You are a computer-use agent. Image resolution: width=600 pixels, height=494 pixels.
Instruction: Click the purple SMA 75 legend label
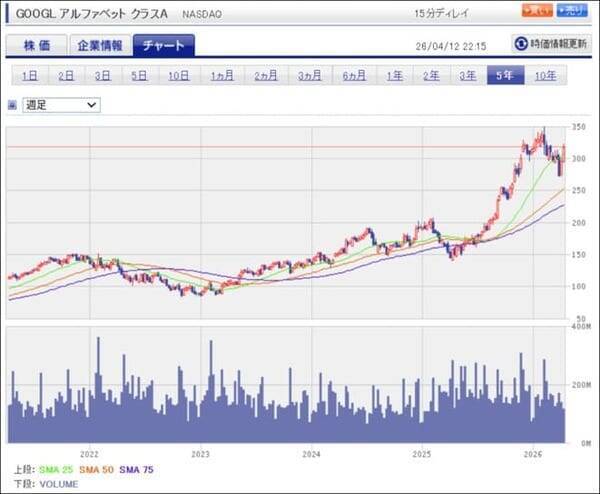tap(137, 468)
